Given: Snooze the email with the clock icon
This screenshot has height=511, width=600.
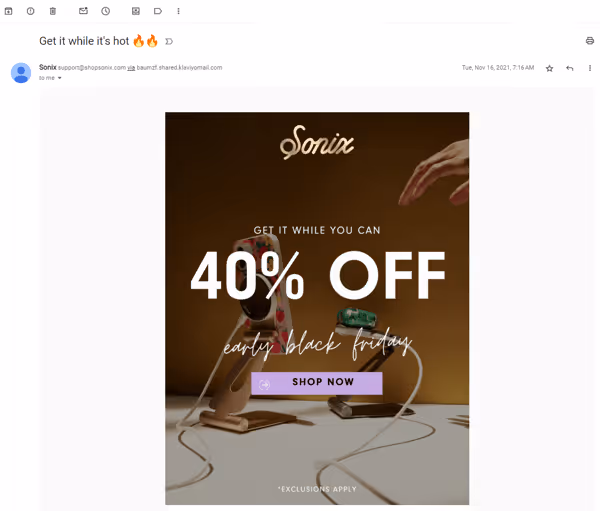Looking at the screenshot, I should (x=106, y=11).
